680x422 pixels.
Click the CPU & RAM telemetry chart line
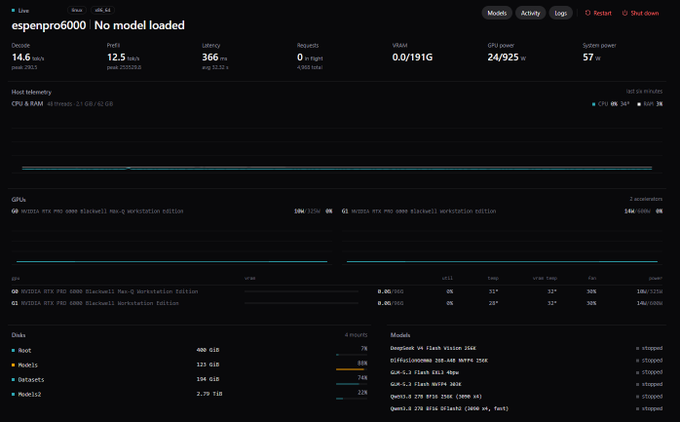pyautogui.click(x=337, y=168)
